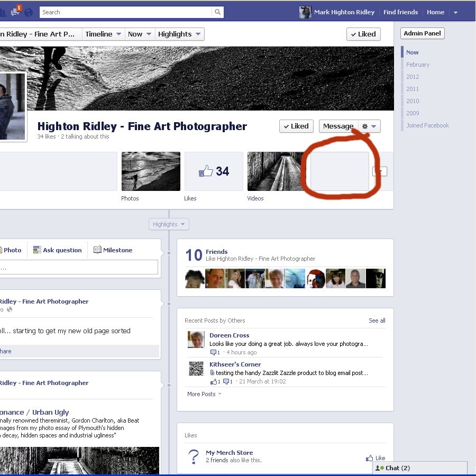This screenshot has width=476, height=476.
Task: Click the QR code avatar of Kithseer's Corner
Action: tap(196, 369)
